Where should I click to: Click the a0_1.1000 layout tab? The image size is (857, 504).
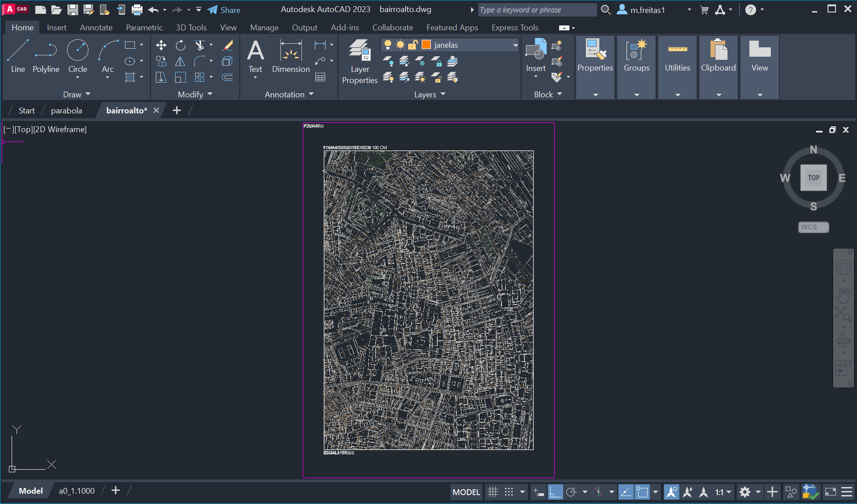[x=77, y=491]
